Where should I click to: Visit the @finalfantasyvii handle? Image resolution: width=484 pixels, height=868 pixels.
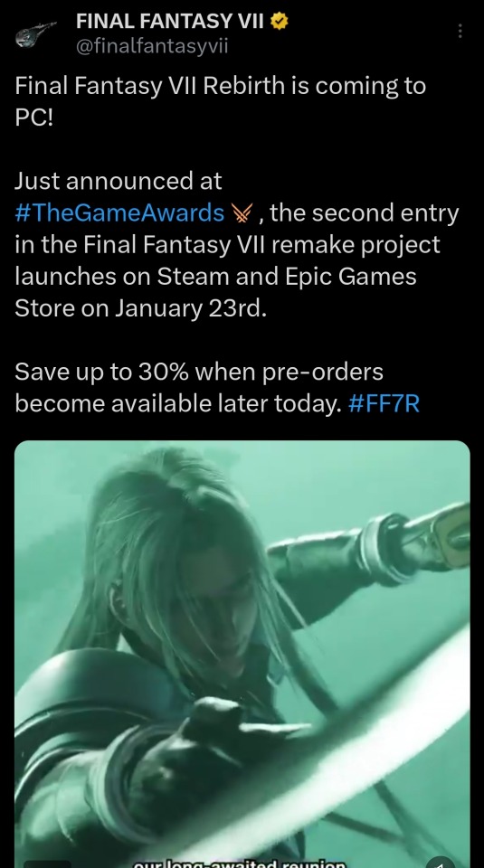pyautogui.click(x=152, y=46)
